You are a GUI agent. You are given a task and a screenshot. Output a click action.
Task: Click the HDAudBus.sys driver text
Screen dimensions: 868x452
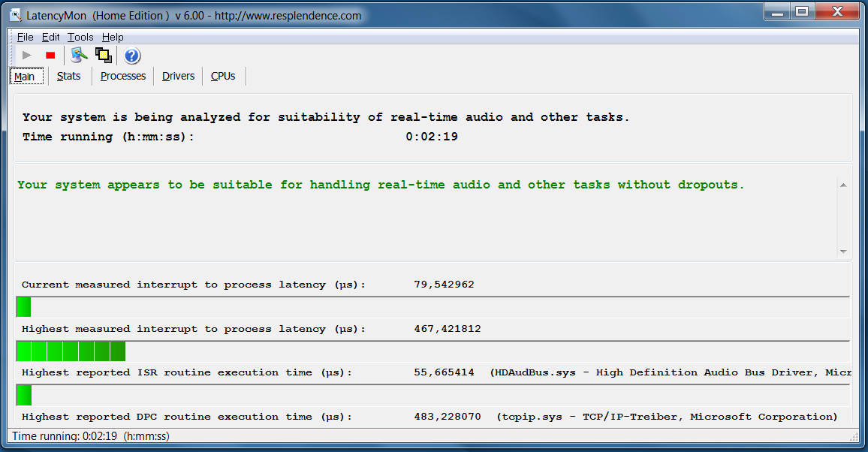[x=671, y=372]
